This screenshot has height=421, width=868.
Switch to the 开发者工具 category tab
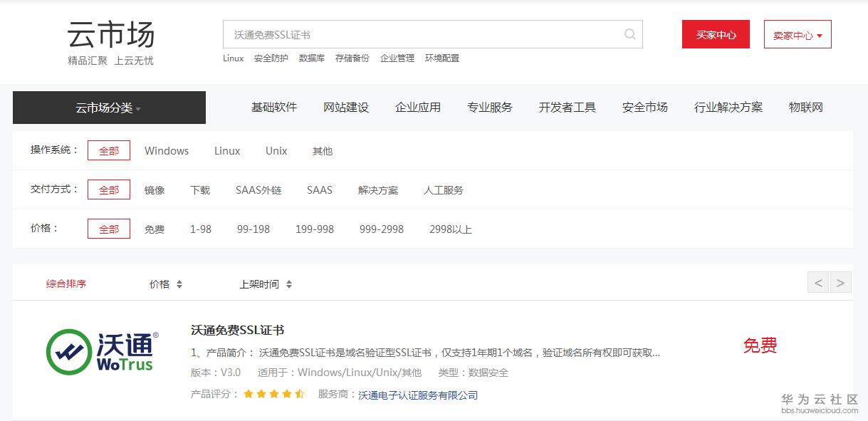(x=567, y=107)
